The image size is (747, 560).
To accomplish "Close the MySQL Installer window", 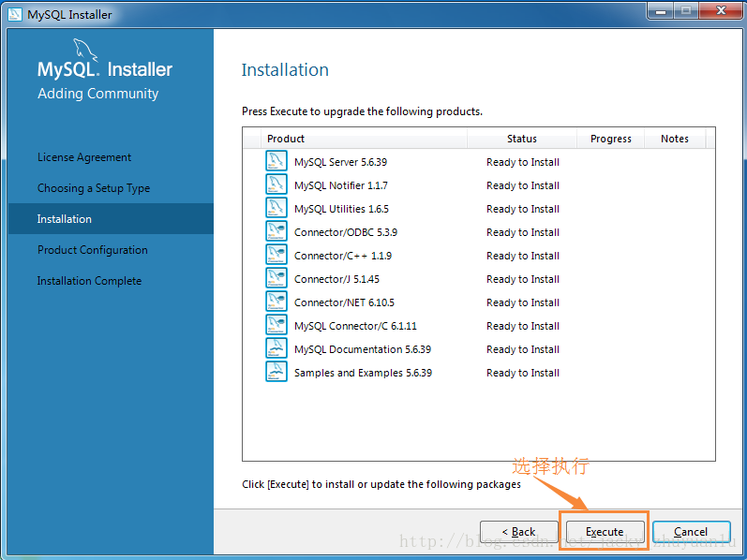I will click(721, 10).
